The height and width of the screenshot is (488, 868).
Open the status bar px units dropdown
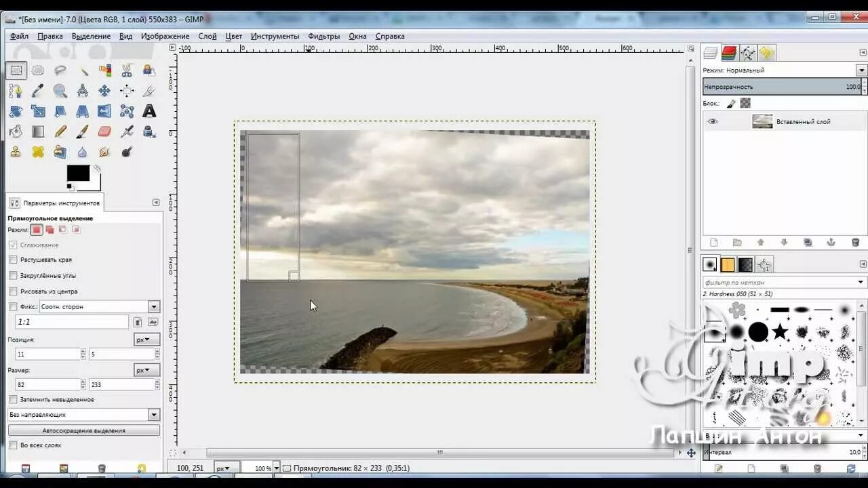(226, 468)
